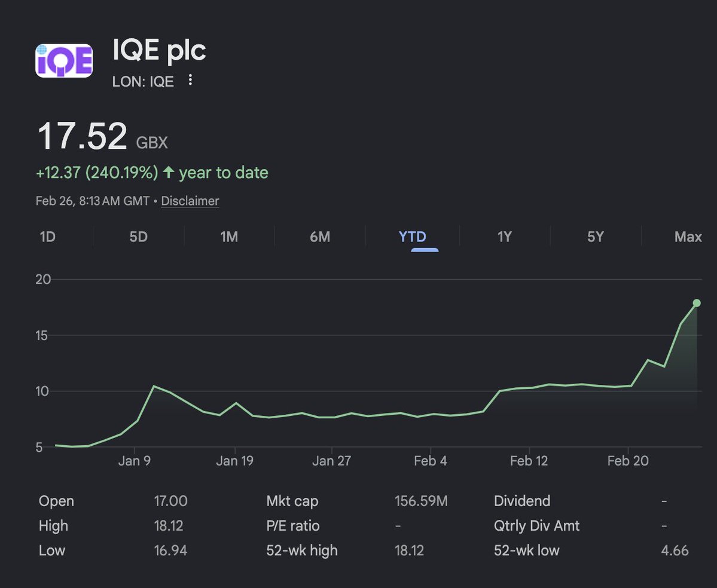Viewport: 717px width, 588px height.
Task: Click the 5 y-axis label
Action: point(39,448)
